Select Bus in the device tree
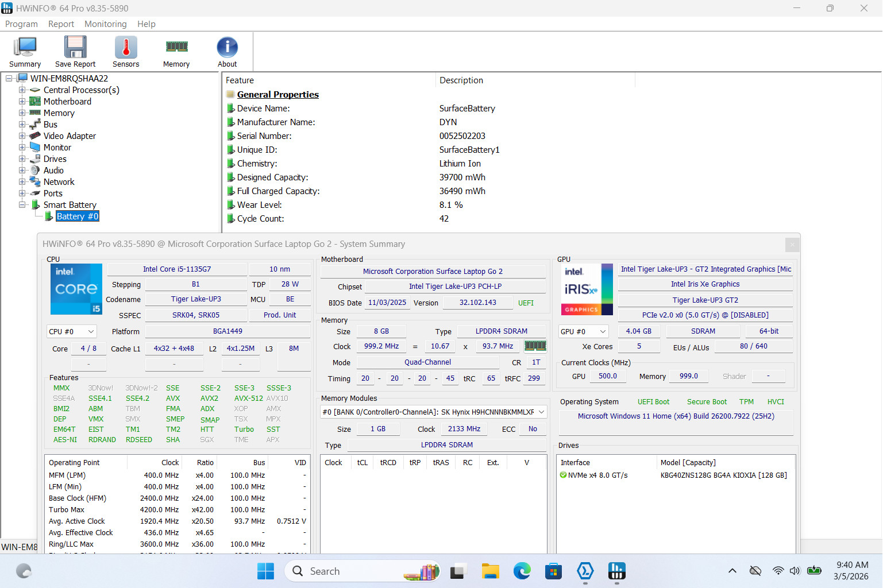The height and width of the screenshot is (588, 883). [x=51, y=125]
